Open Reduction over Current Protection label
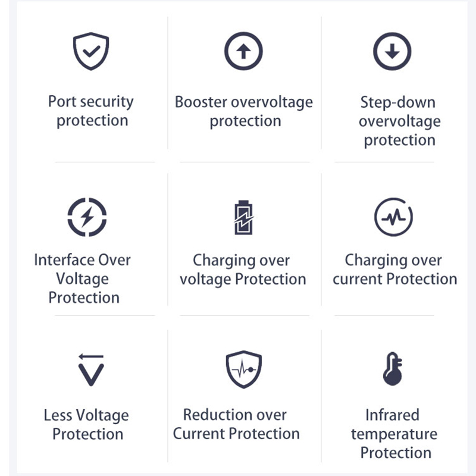 click(236, 424)
